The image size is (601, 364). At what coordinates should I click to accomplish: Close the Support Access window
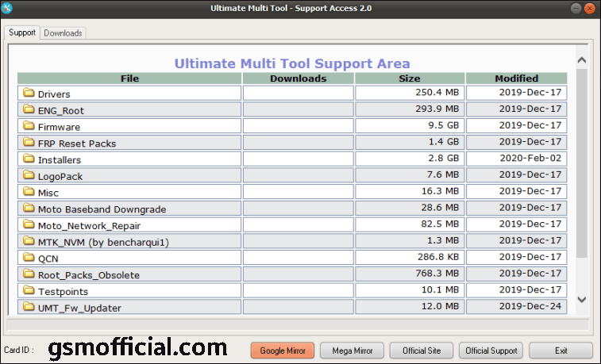coord(590,8)
